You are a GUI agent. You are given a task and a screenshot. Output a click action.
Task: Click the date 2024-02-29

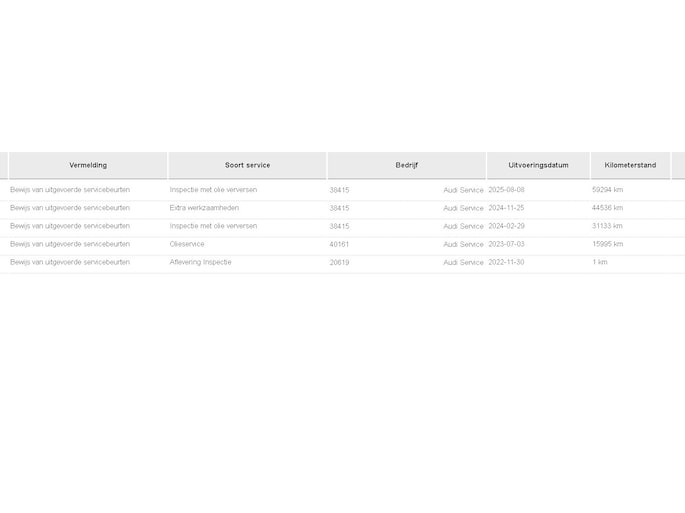pos(506,226)
